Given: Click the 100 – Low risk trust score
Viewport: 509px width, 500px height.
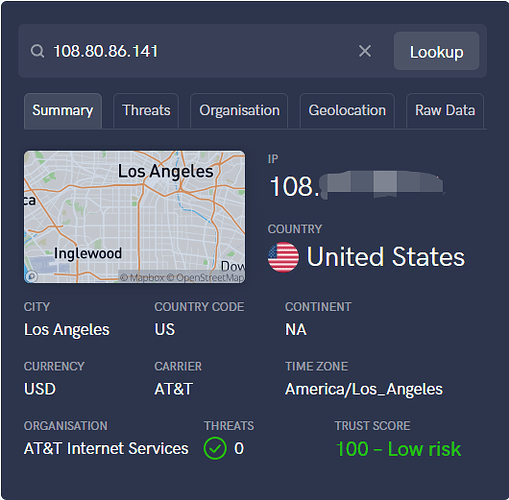Looking at the screenshot, I should (x=398, y=449).
